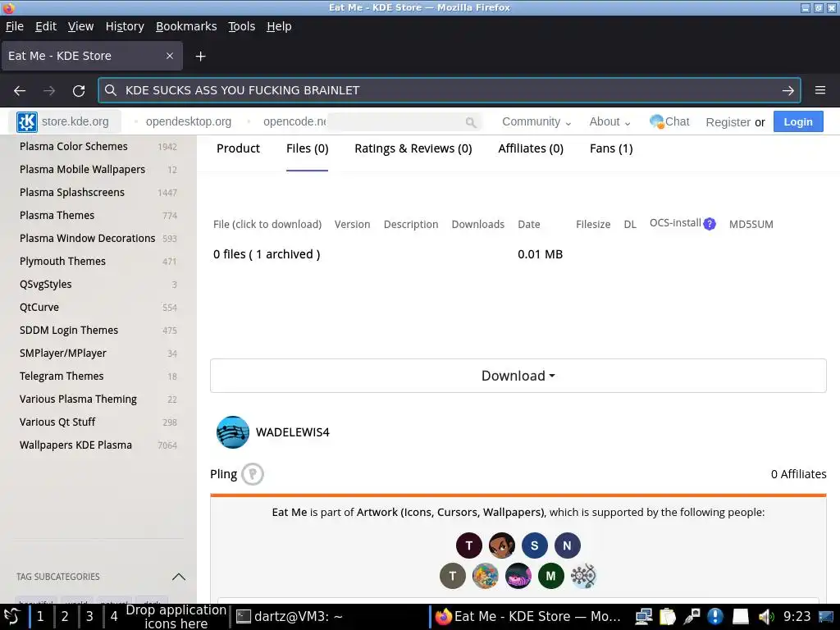
Task: Click the clipboard tray icon
Action: pyautogui.click(x=668, y=617)
